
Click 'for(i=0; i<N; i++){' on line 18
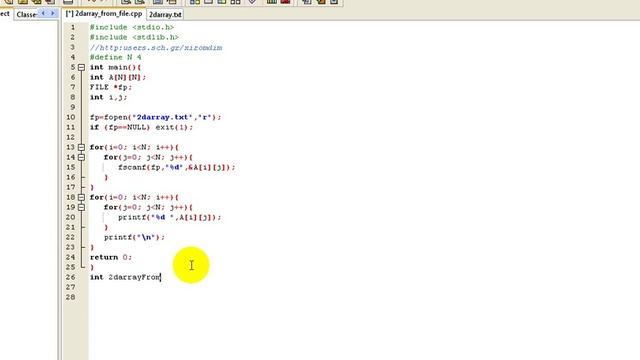click(x=134, y=197)
